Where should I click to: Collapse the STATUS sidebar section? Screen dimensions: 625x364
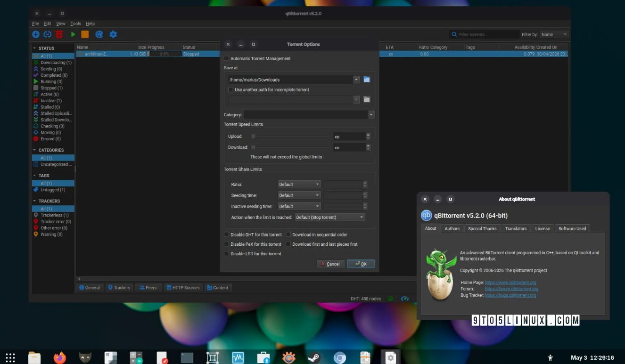point(34,48)
